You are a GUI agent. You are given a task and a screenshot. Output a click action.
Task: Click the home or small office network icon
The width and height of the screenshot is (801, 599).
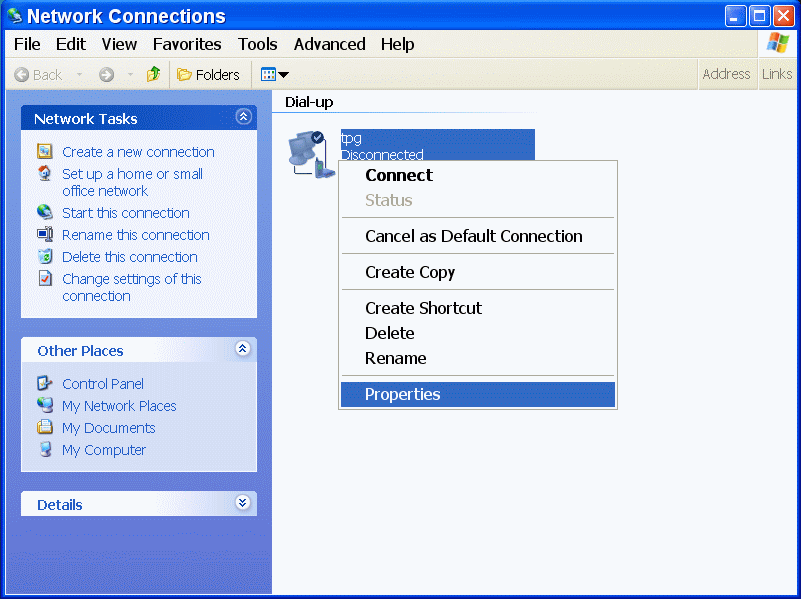45,173
